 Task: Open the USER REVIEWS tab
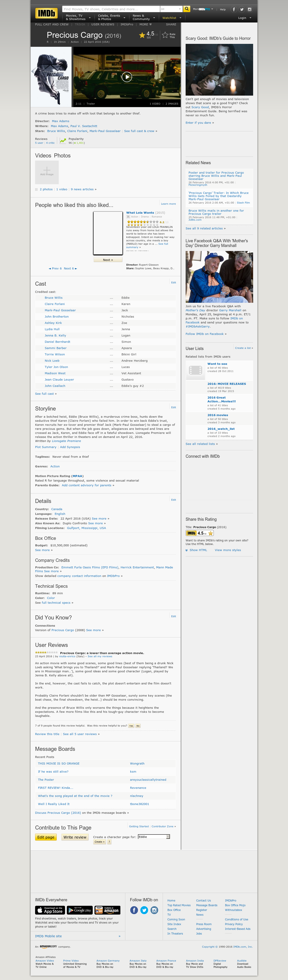pyautogui.click(x=103, y=24)
